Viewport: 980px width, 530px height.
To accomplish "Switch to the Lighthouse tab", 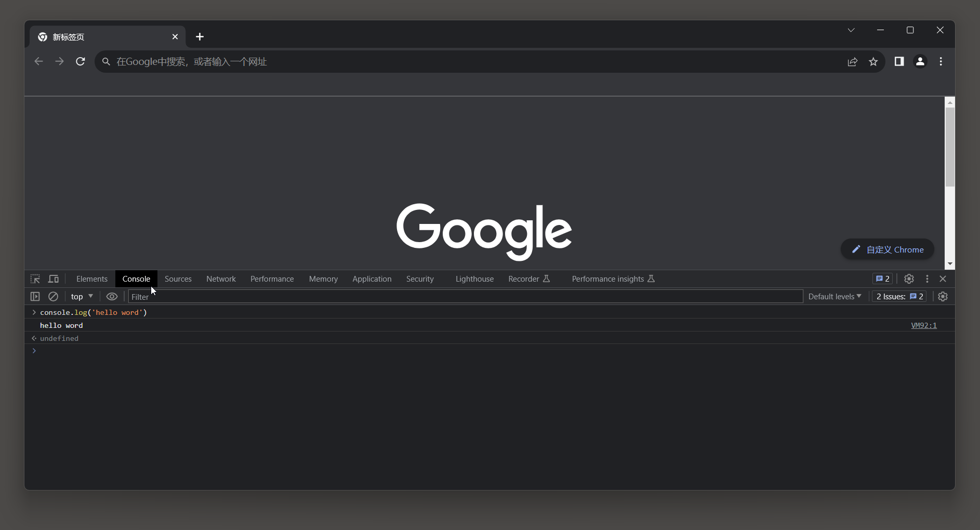I will coord(474,279).
